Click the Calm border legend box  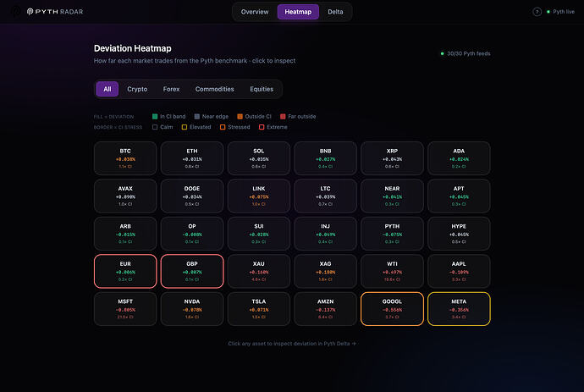coord(155,127)
